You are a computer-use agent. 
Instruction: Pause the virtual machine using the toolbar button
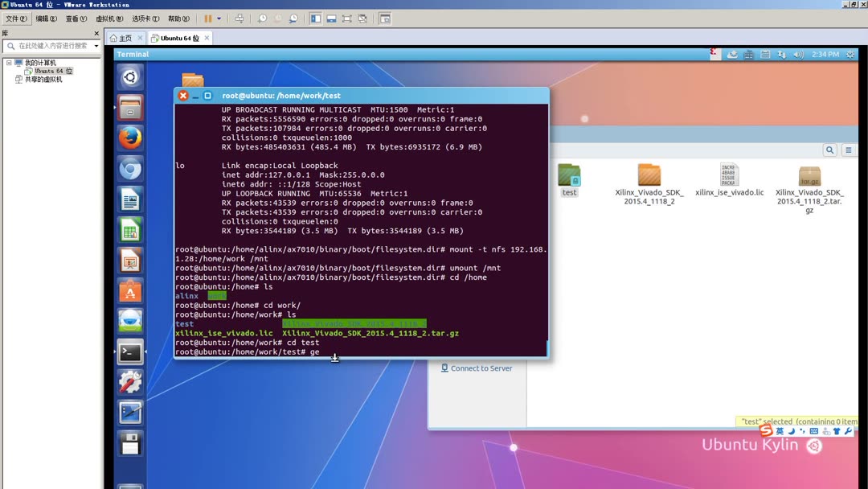coord(208,18)
